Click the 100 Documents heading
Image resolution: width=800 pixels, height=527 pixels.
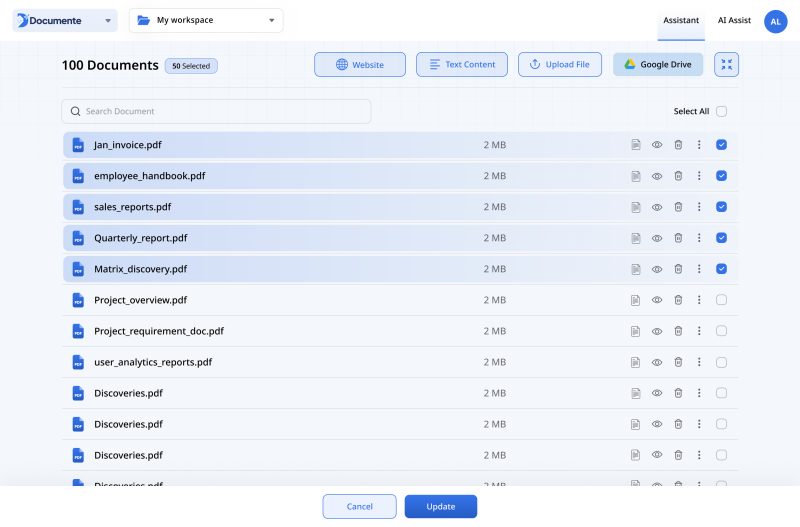[110, 65]
